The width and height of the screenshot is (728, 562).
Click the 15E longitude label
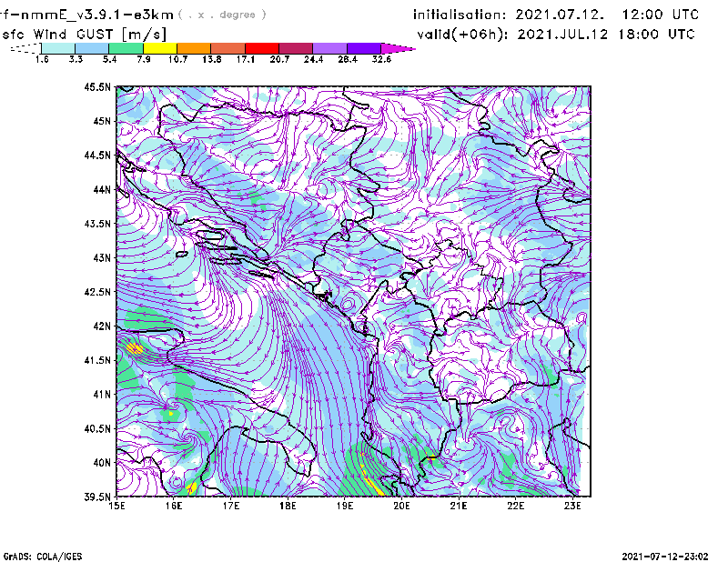click(x=116, y=506)
